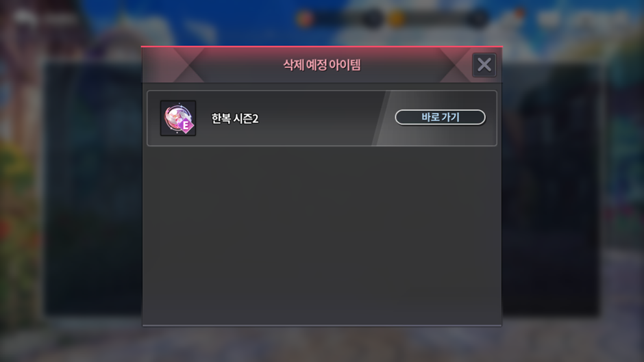Tap the dark round button after gold currency
644x362 pixels.
point(478,19)
